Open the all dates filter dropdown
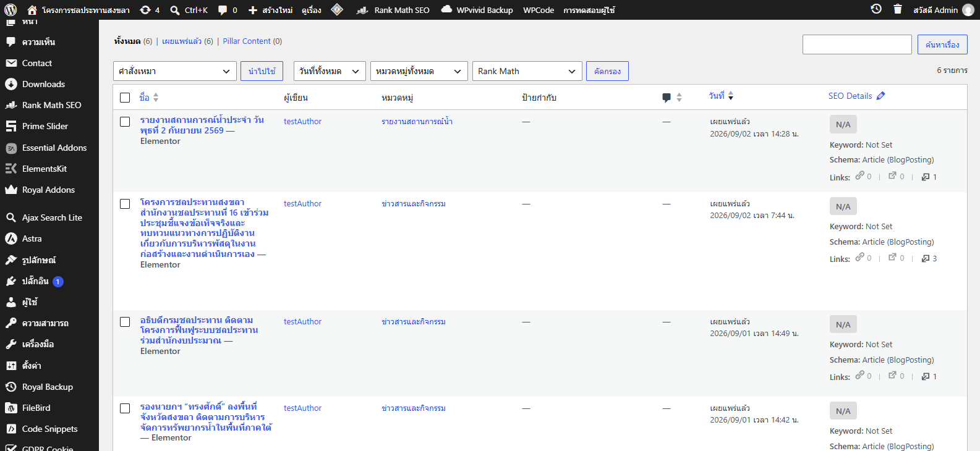Viewport: 980px width, 451px height. point(330,71)
